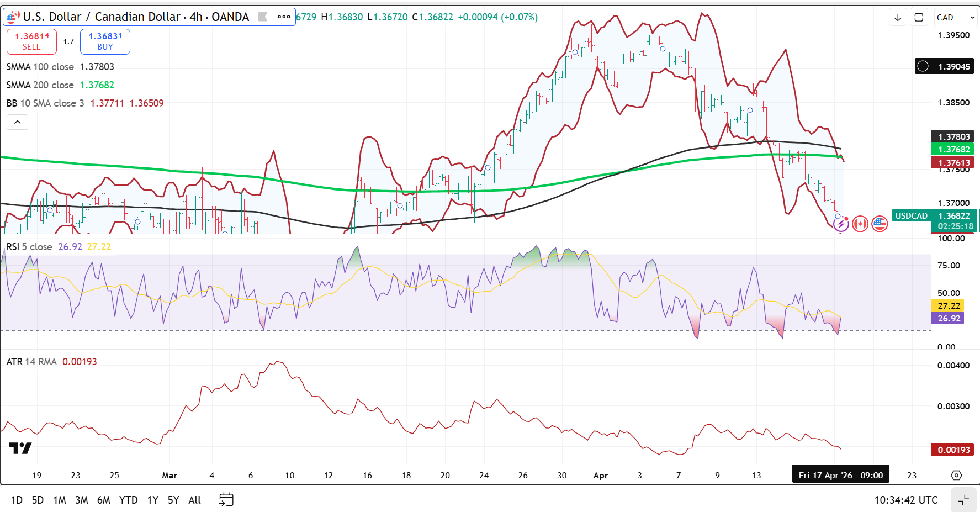Toggle the scale mode button at bottom right

coord(963,500)
